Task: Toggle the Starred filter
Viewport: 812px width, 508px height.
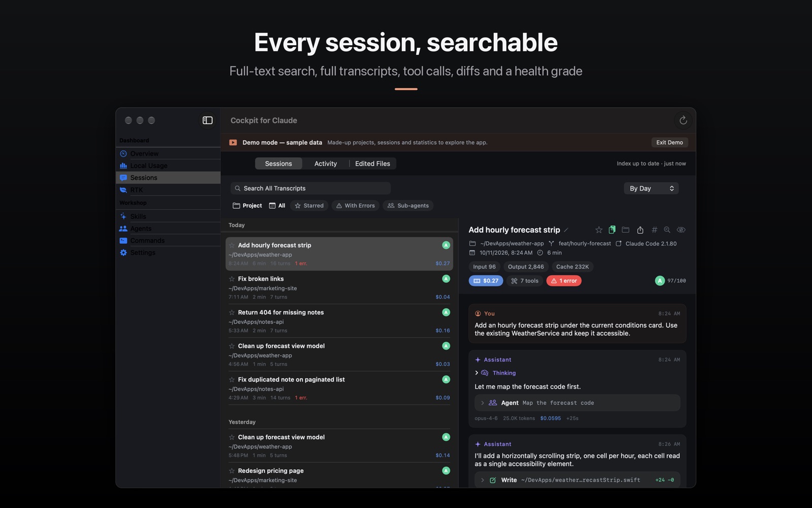Action: point(309,206)
